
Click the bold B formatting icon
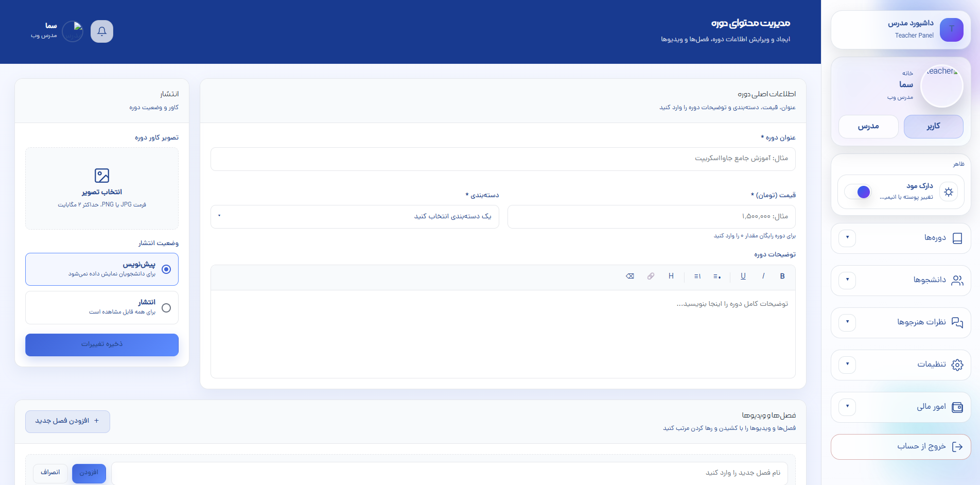[x=782, y=276]
